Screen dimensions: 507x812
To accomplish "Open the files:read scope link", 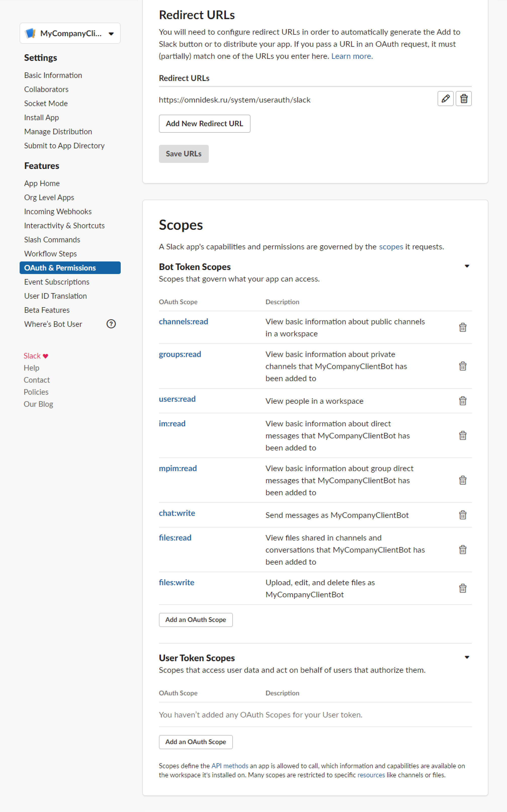I will click(175, 537).
